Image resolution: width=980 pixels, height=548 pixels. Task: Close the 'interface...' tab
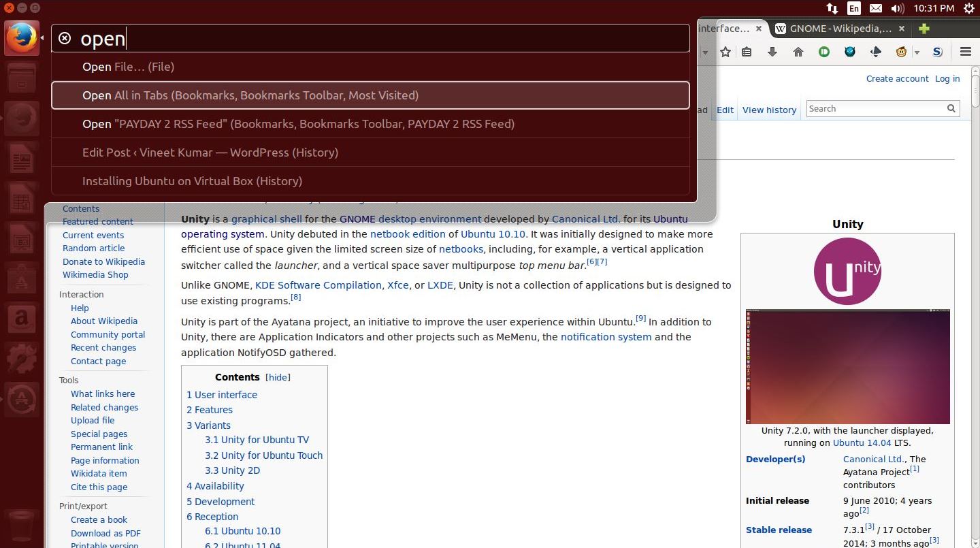pos(759,29)
